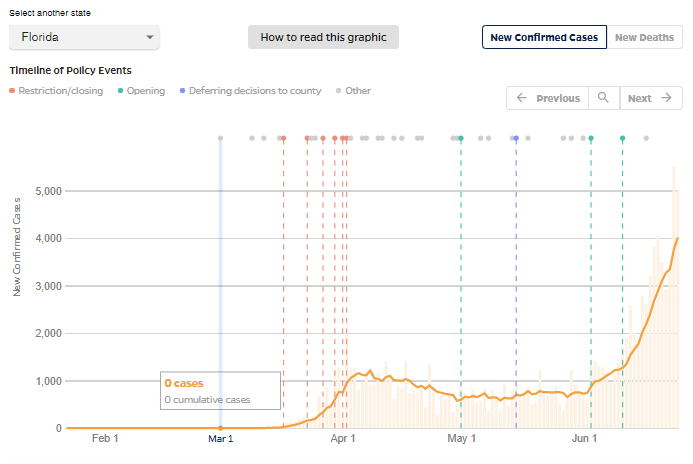The width and height of the screenshot is (693, 464).
Task: Select the New Confirmed Cases tab
Action: 544,37
